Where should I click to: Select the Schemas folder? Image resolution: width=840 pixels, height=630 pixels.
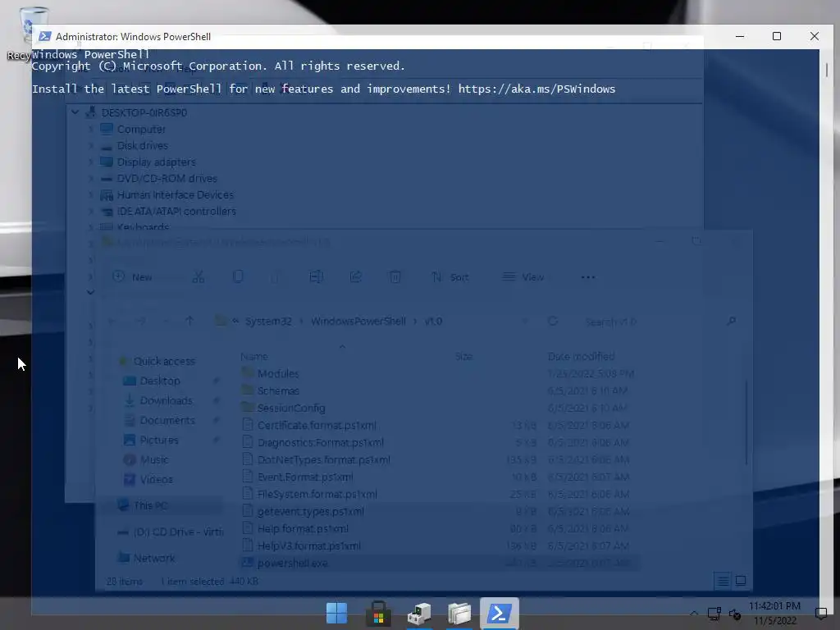[278, 390]
